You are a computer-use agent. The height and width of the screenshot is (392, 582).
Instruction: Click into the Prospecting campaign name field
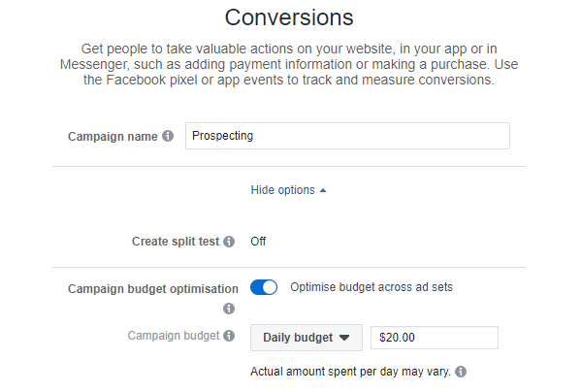coord(347,136)
